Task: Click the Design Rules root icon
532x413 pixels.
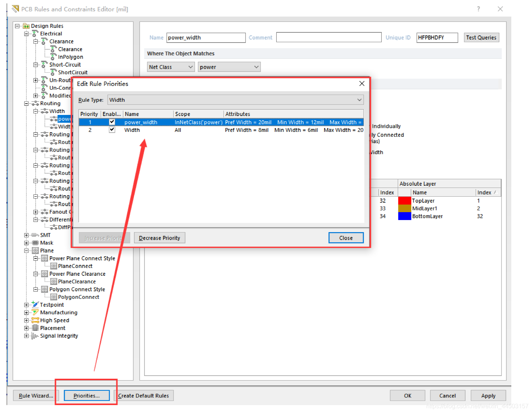Action: (x=26, y=26)
